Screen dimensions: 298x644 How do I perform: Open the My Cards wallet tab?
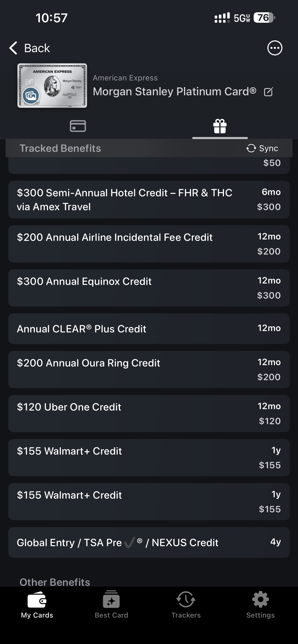coord(37,604)
